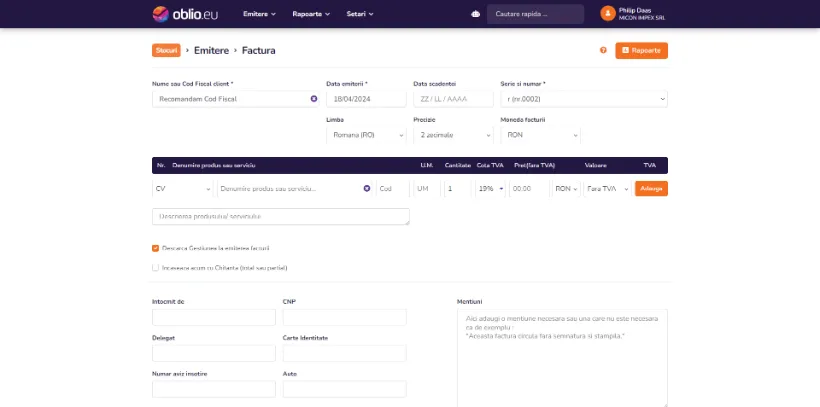Screen dimensions: 820x407
Task: Uncheck Descarca Gestiunea la emiterea facturii
Action: click(x=155, y=248)
